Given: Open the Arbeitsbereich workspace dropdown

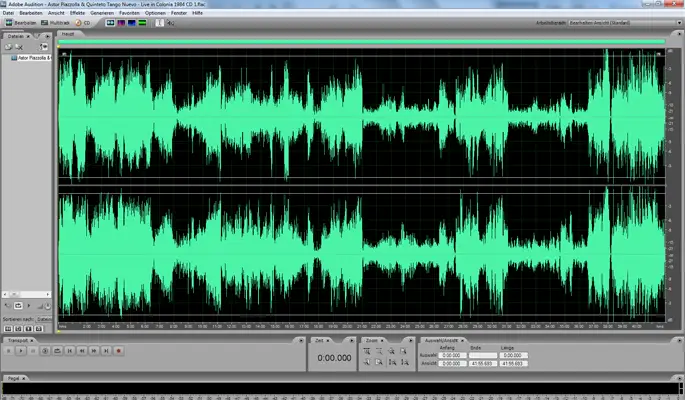Looking at the screenshot, I should pos(625,23).
